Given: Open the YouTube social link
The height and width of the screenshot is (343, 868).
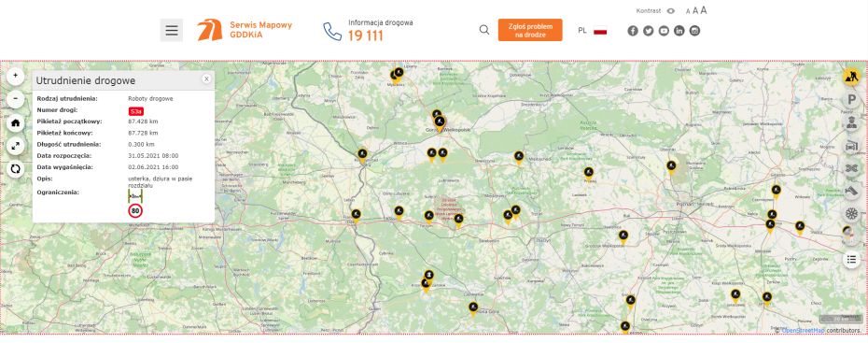Looking at the screenshot, I should (x=664, y=31).
